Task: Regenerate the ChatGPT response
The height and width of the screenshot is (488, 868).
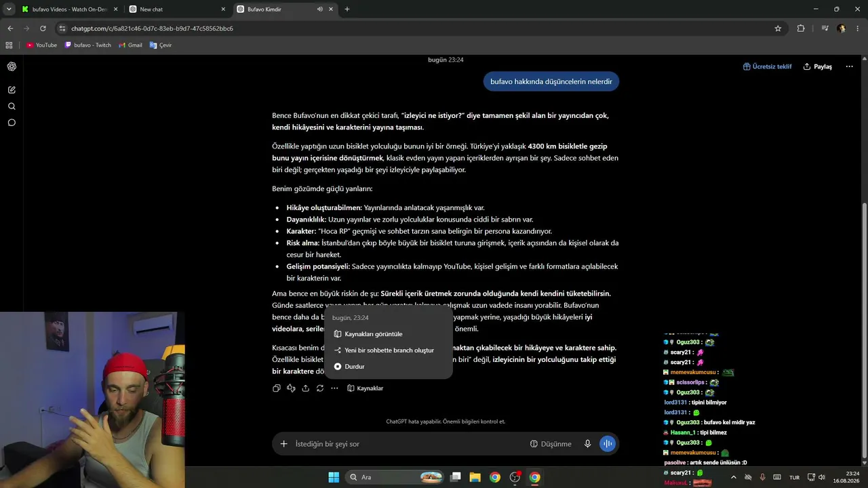Action: 320,388
